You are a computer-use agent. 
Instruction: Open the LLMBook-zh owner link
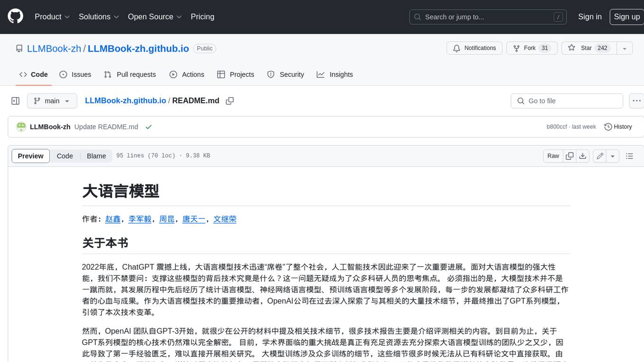(54, 48)
